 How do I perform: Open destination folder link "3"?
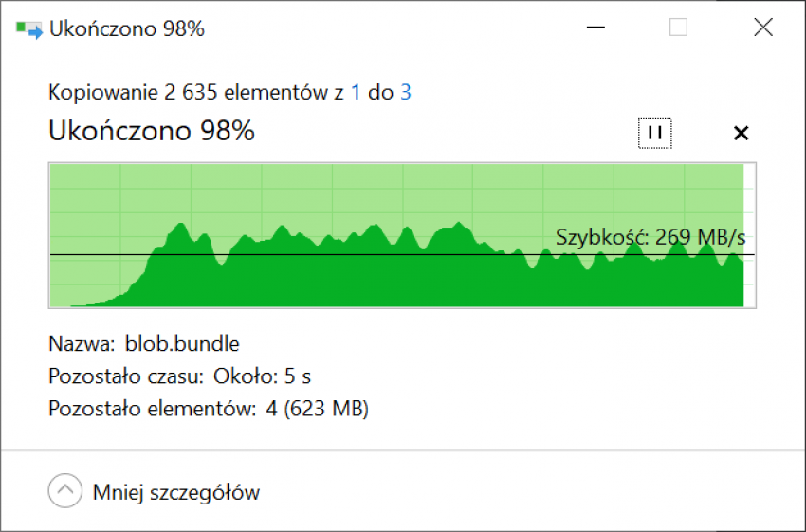[406, 92]
